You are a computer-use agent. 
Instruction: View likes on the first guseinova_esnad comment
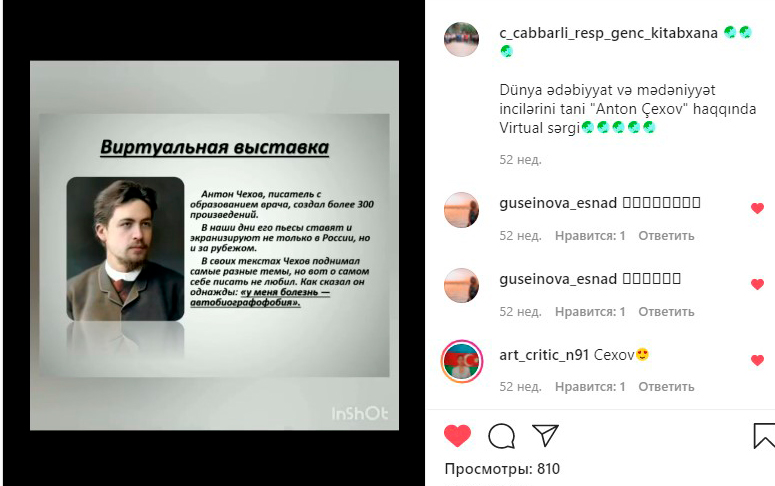tap(590, 236)
